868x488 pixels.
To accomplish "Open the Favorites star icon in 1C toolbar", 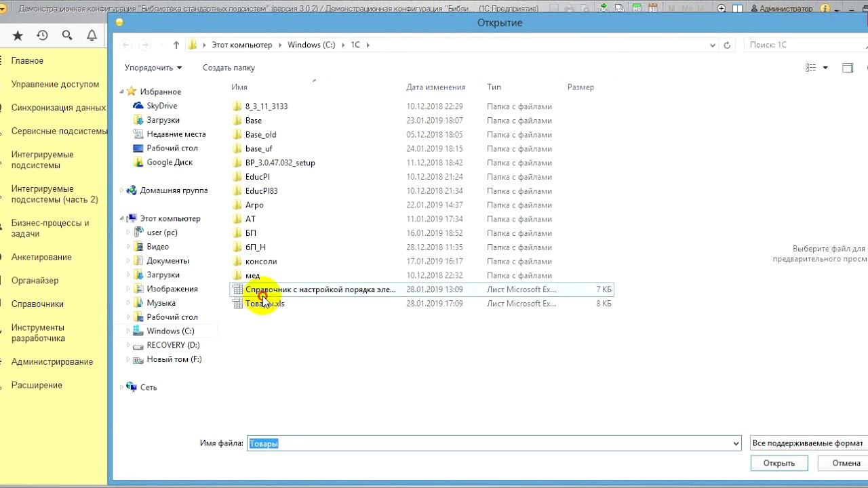I will [18, 35].
